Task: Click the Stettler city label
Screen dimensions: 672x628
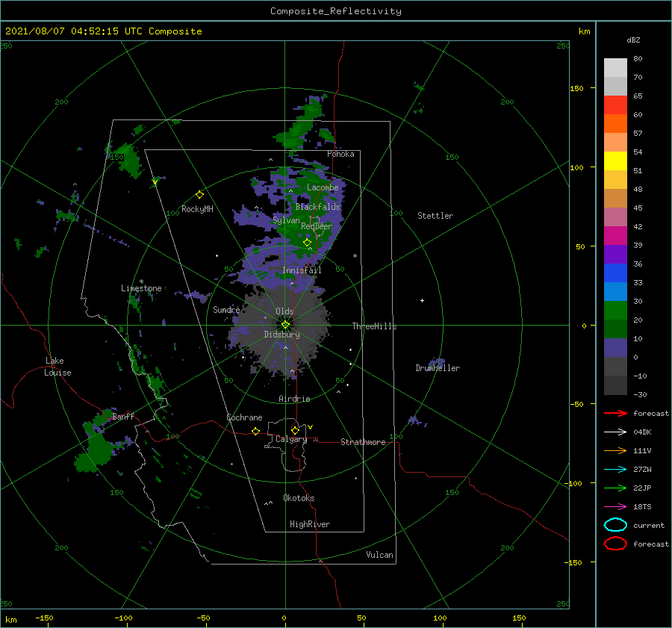Action: tap(435, 216)
